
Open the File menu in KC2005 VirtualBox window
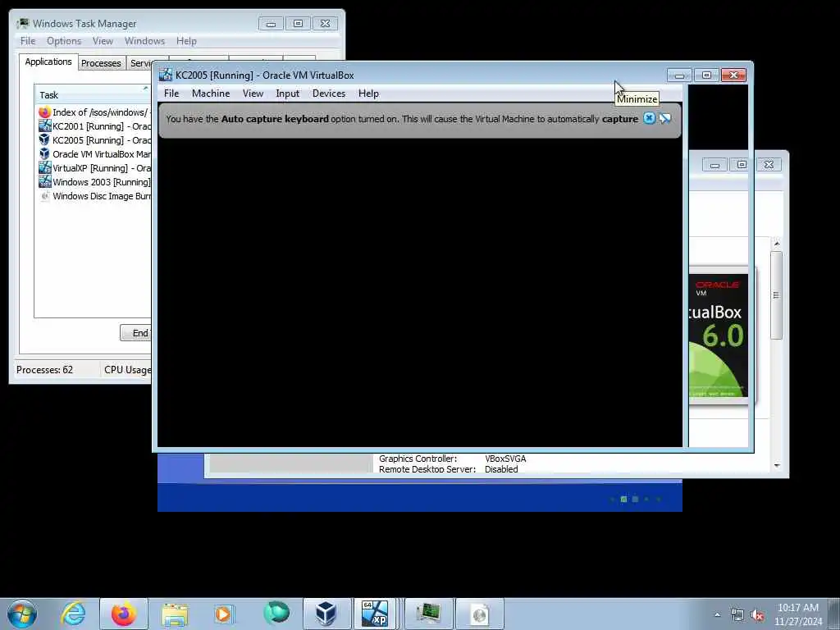tap(171, 94)
